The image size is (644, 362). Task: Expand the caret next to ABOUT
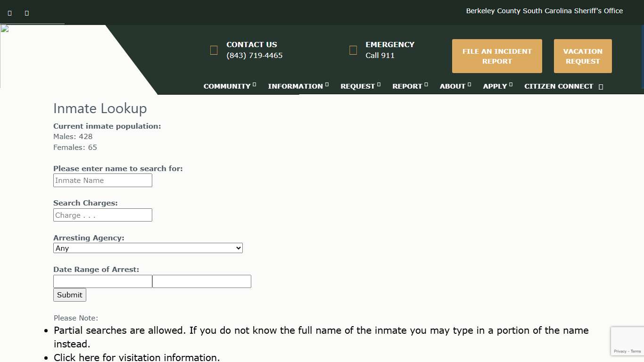(469, 84)
